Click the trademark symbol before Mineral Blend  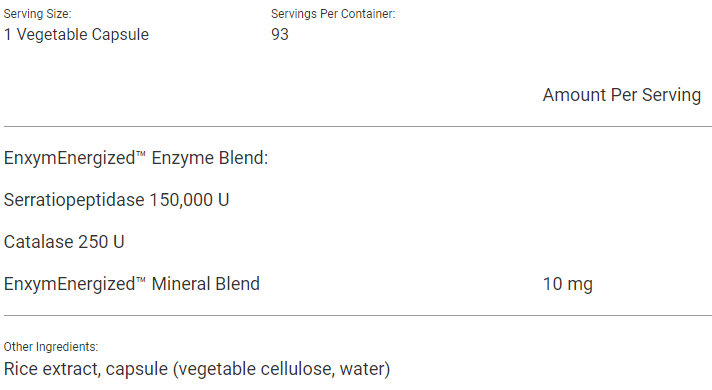click(x=140, y=280)
